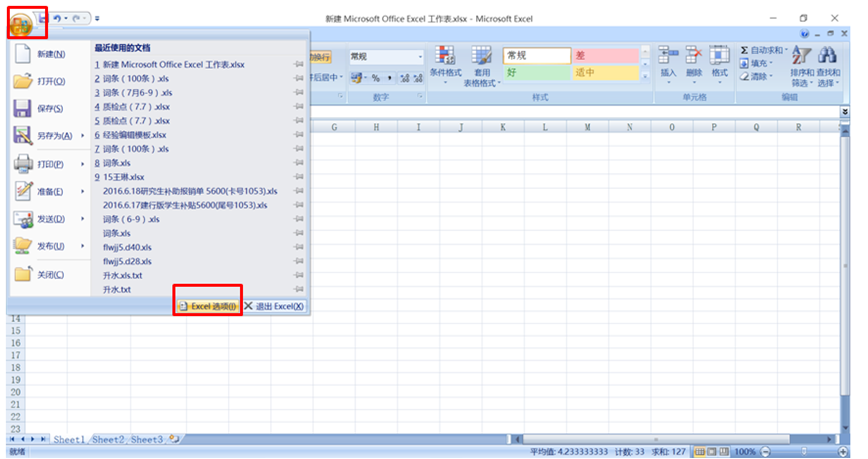Pin the 经验编辑模板.xlsx recent document

click(299, 134)
